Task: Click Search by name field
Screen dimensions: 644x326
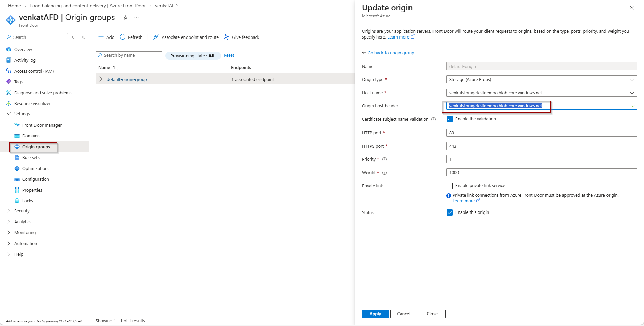Action: pyautogui.click(x=129, y=55)
